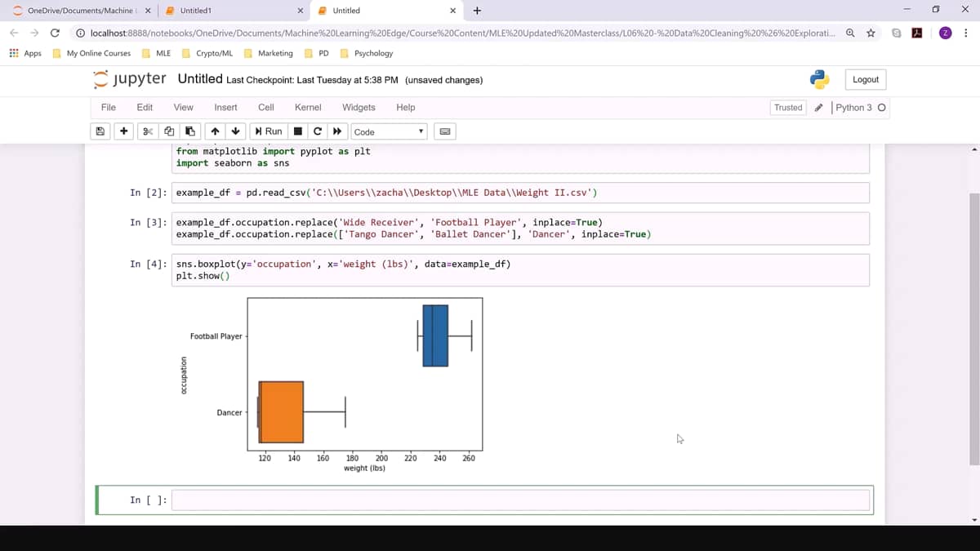Viewport: 980px width, 551px height.
Task: Open the Psychology bookmark folder
Action: (367, 53)
